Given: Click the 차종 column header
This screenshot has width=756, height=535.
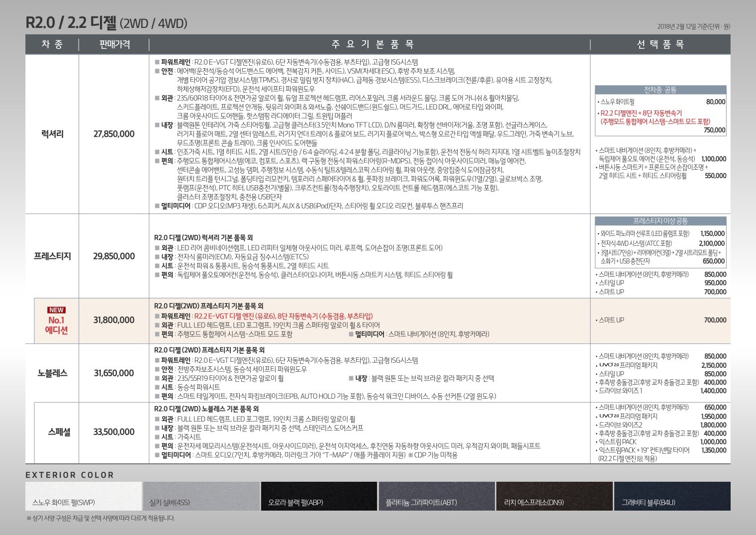Looking at the screenshot, I should (x=52, y=45).
